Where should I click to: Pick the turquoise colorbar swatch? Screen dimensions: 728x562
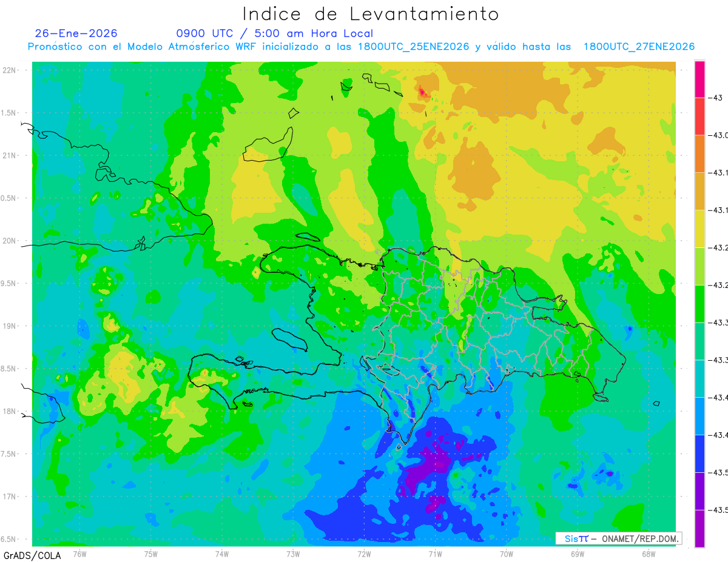[699, 379]
